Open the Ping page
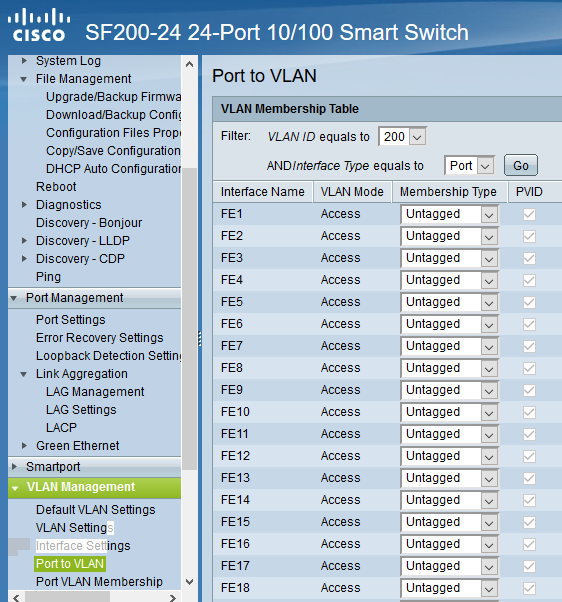 48,277
